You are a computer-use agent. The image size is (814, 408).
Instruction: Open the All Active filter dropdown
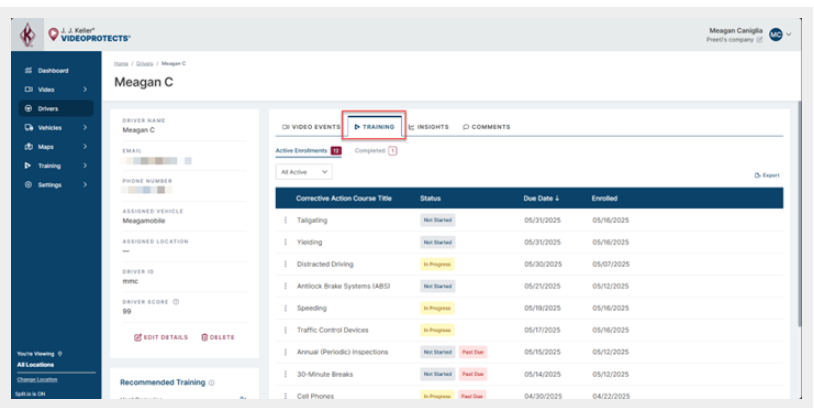[x=304, y=172]
